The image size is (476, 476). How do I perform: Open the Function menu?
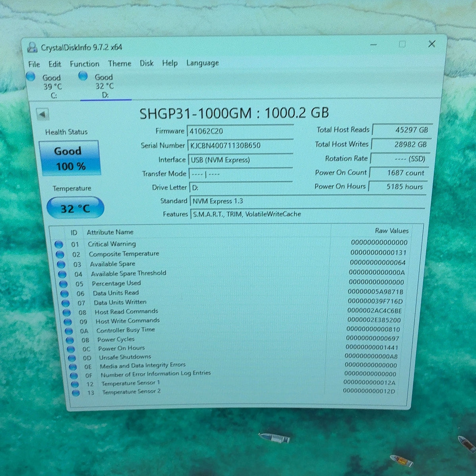84,64
